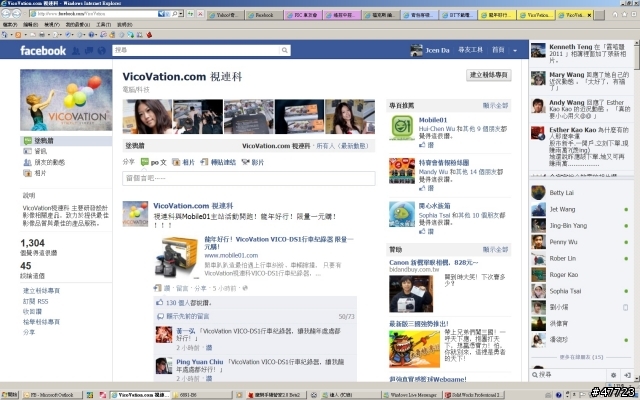Select the 朋友的動態 icon in sidebar
The width and height of the screenshot is (640, 400).
27,162
